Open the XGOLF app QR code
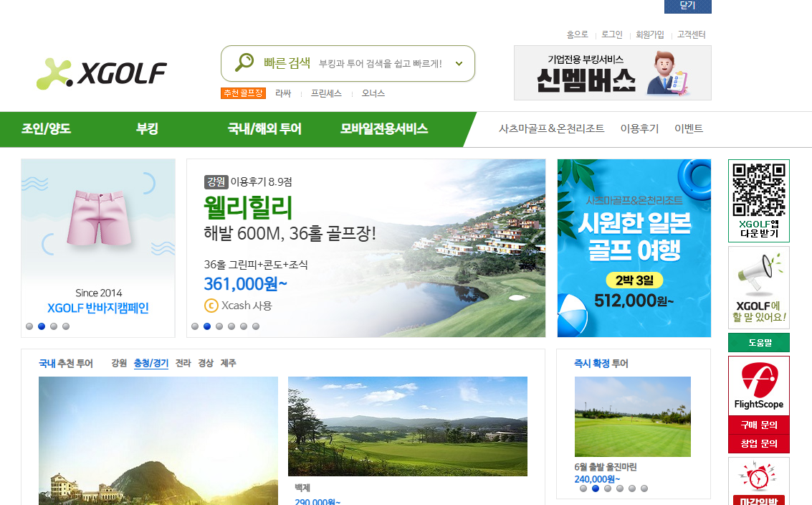This screenshot has height=505, width=812. (x=759, y=190)
